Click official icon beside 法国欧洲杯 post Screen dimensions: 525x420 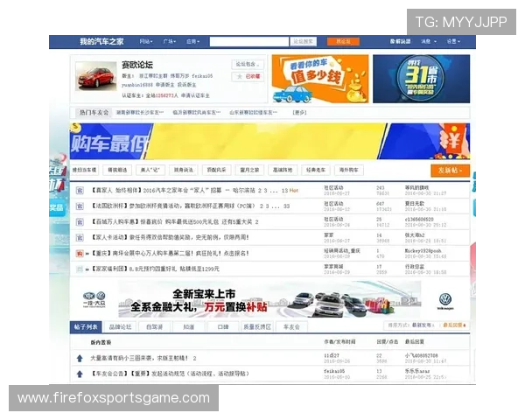click(80, 206)
